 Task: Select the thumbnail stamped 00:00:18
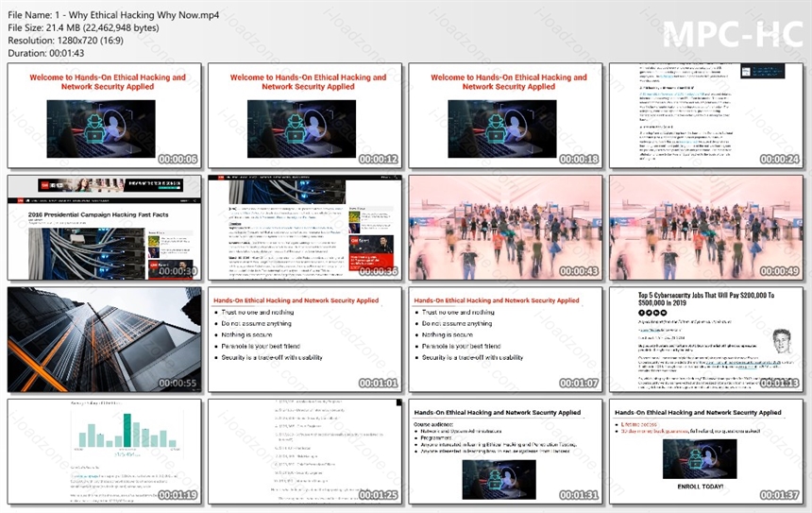click(505, 115)
